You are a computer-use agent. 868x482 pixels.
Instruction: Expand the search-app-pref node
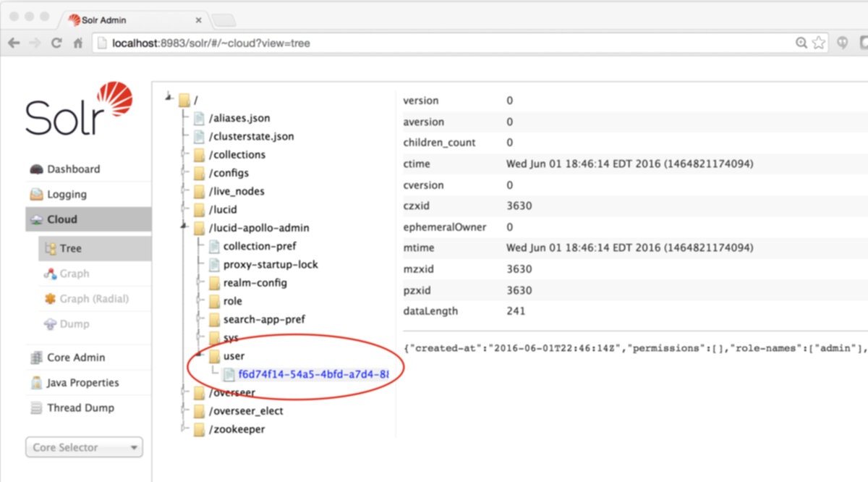(199, 319)
